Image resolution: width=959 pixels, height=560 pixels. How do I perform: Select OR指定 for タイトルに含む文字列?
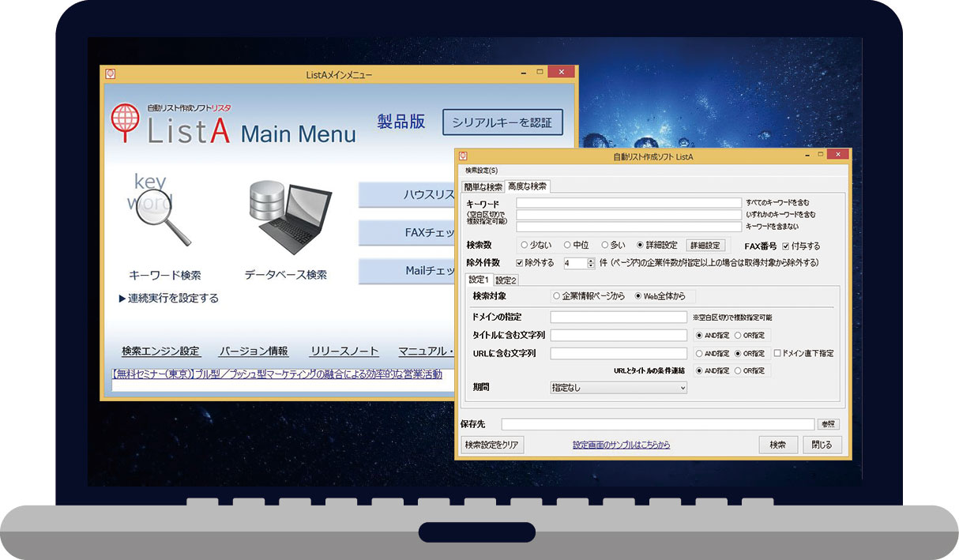coord(739,335)
